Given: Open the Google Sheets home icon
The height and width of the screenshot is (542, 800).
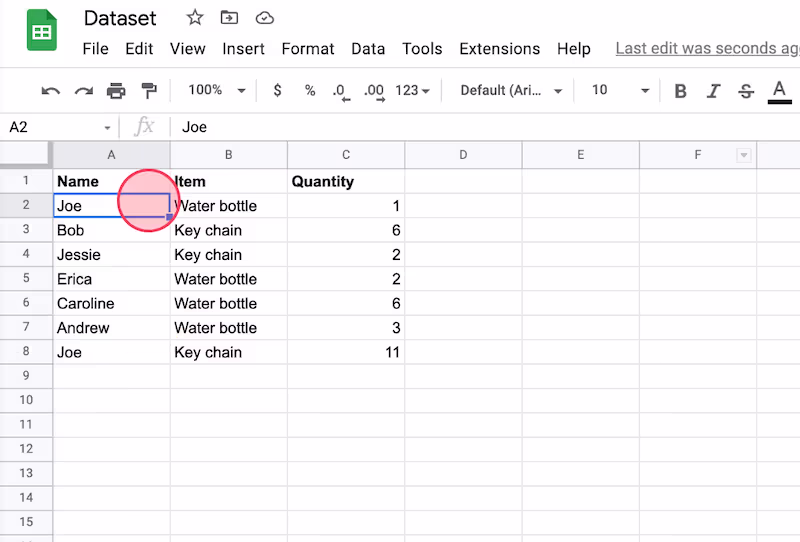Looking at the screenshot, I should (x=41, y=31).
